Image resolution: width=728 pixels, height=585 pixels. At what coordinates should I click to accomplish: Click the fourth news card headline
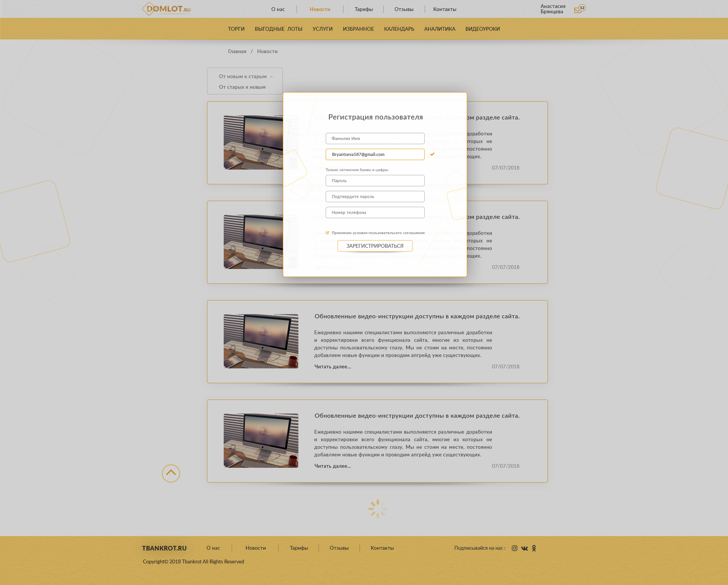tap(417, 416)
